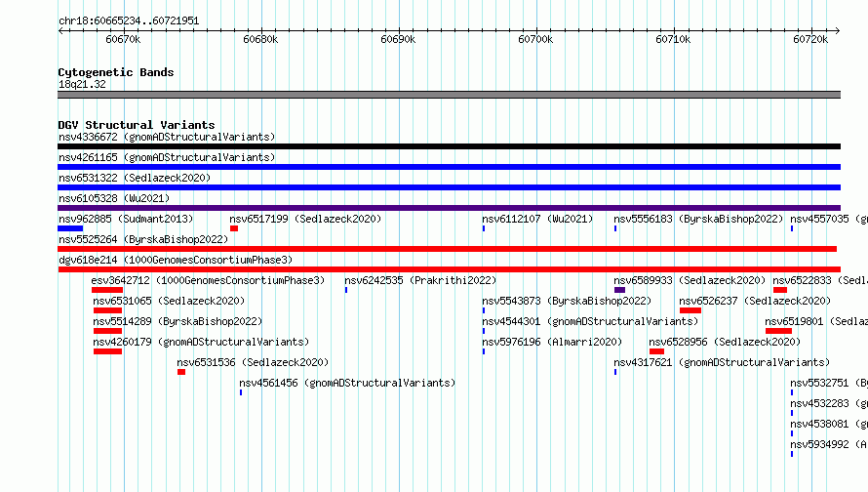Open nsv4561456 gnomADStructuralVariants label
Screen dimensions: 868x492
point(347,383)
